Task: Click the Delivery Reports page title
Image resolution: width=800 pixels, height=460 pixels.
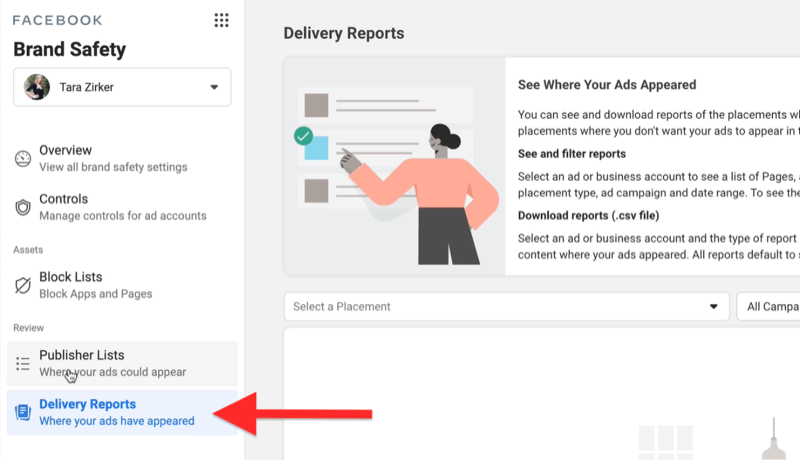Action: tap(344, 33)
